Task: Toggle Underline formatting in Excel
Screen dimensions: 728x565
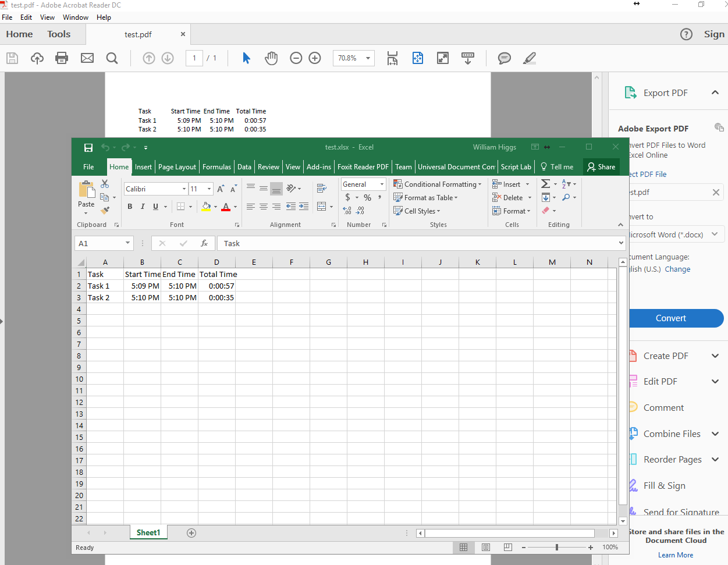Action: click(155, 207)
